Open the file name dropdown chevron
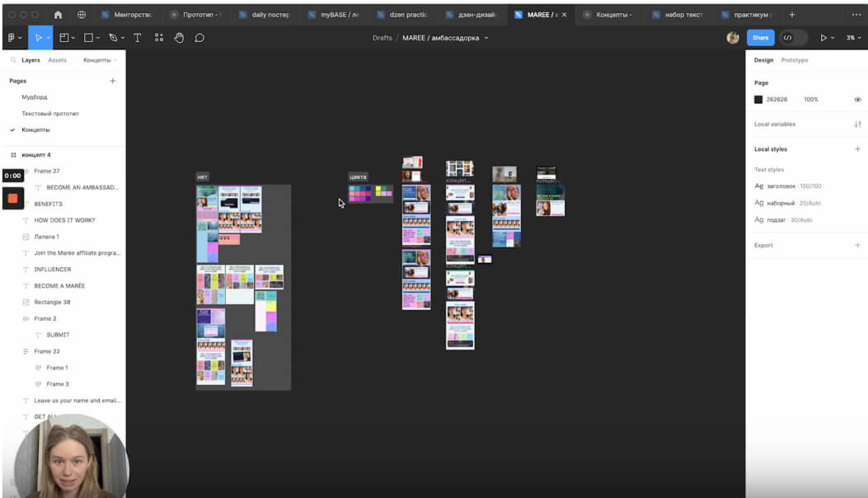 pos(486,38)
